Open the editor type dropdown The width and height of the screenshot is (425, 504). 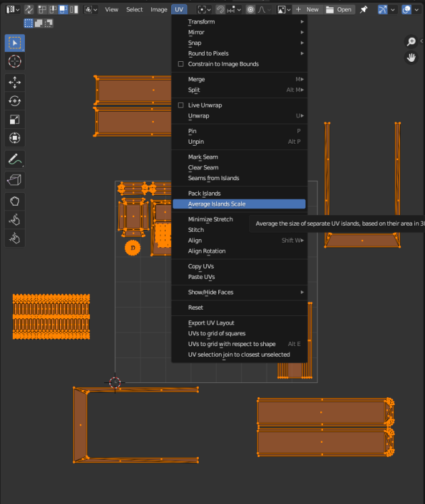tap(13, 9)
